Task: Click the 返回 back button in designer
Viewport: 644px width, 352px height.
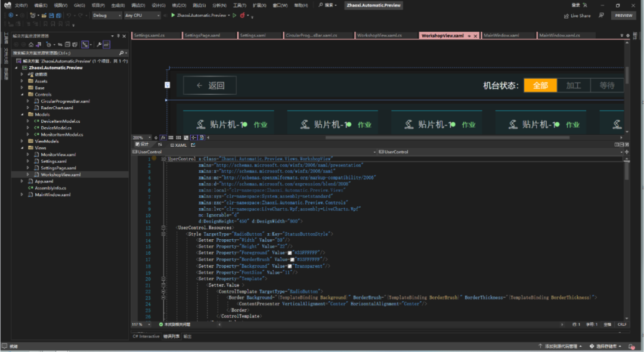Action: coord(210,85)
